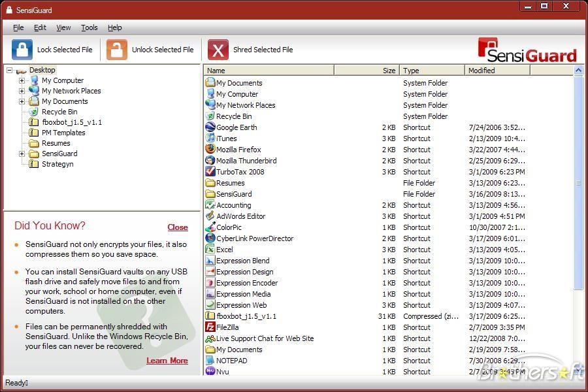Select the Expression Media icon
The width and height of the screenshot is (588, 392).
coord(210,294)
